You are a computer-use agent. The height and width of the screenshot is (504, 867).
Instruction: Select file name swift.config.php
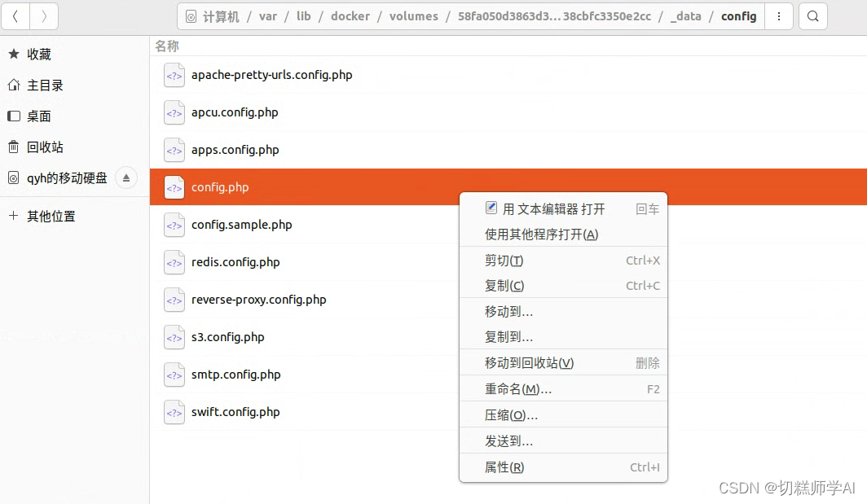(235, 413)
